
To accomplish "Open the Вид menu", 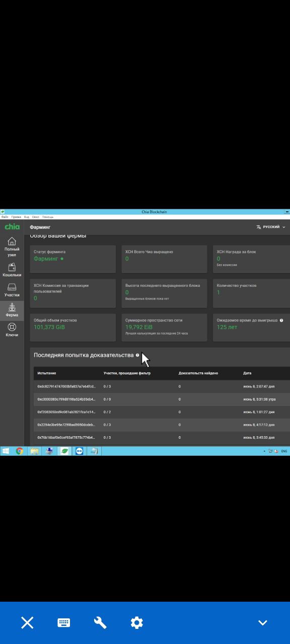I will (x=27, y=217).
